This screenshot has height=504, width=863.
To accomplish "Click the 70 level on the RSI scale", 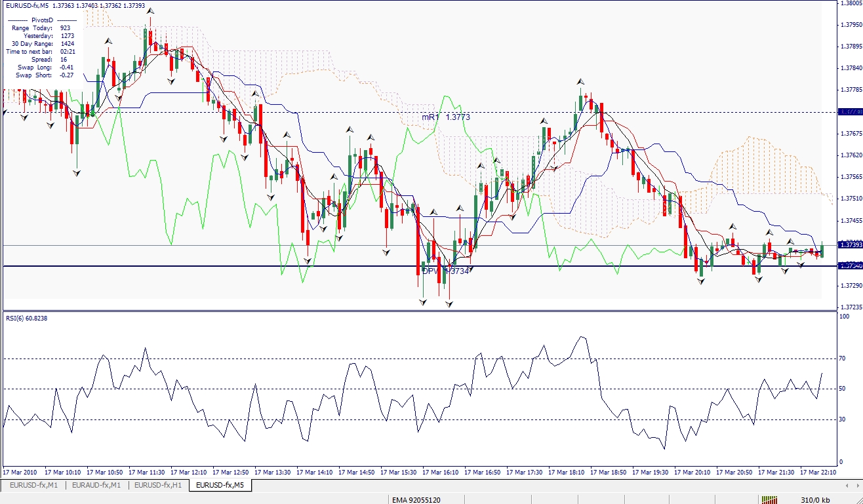I will pos(843,359).
